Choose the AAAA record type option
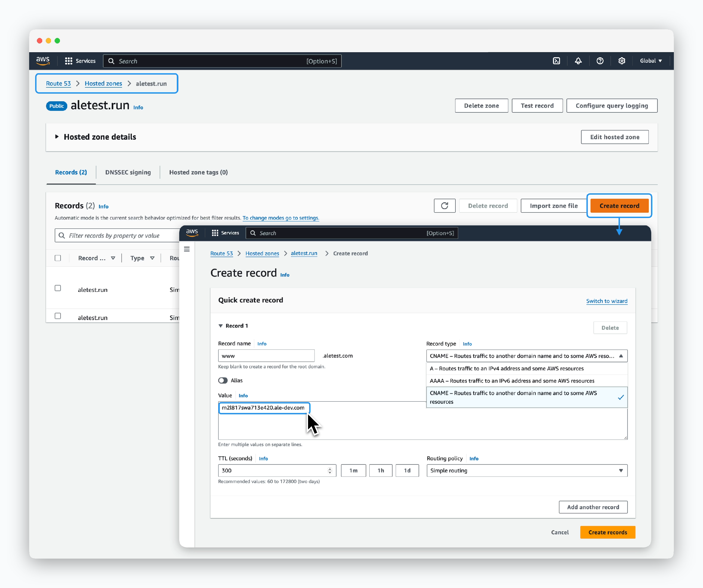703x588 pixels. point(527,381)
